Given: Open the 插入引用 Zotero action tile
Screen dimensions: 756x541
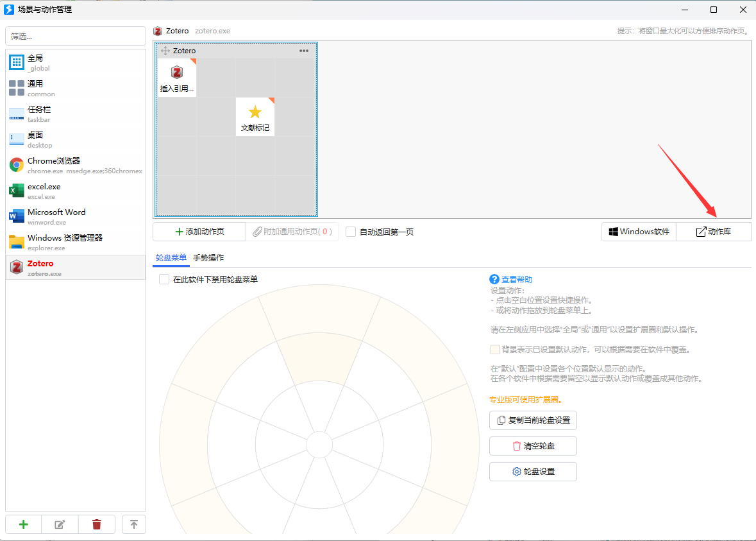Looking at the screenshot, I should point(177,78).
